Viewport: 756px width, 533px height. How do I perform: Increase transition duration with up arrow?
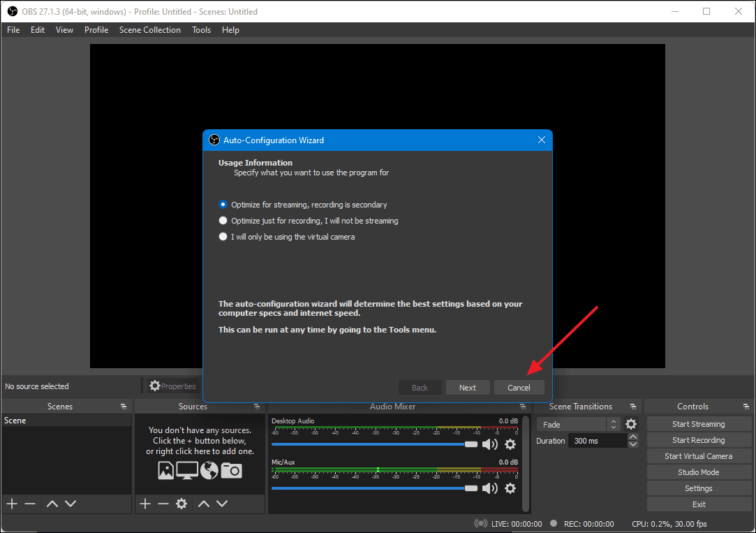[x=633, y=437]
